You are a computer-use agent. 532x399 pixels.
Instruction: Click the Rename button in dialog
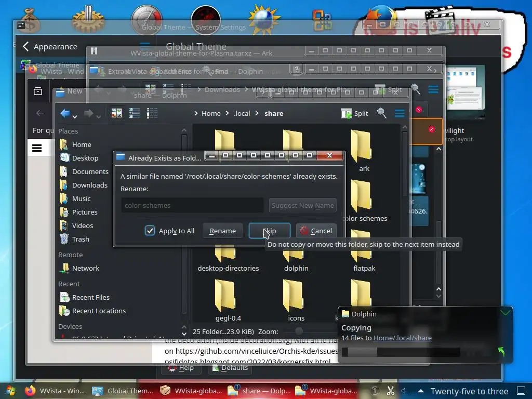click(222, 231)
